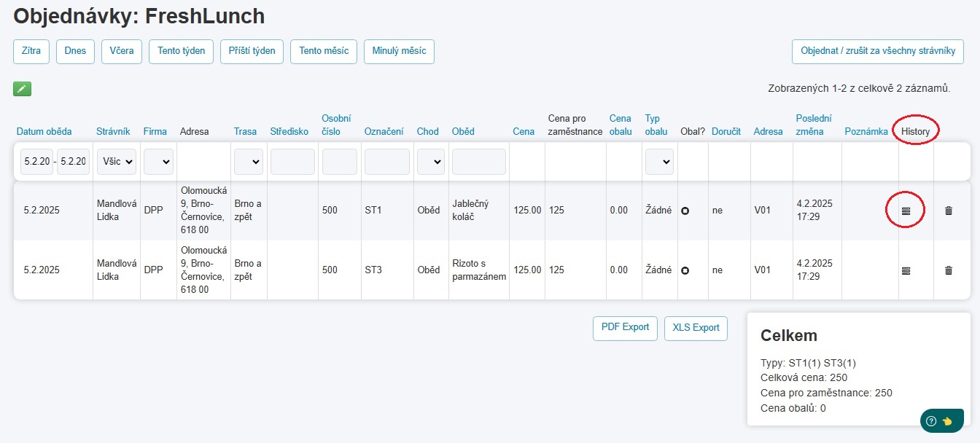
Task: Click the ST3 designation cell
Action: tap(387, 270)
